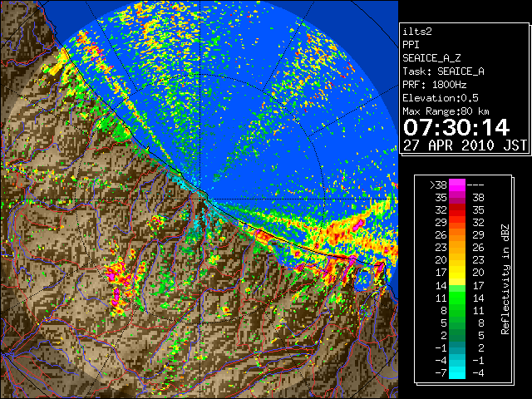Pick the bright green band in legend
The height and width of the screenshot is (399, 532).
pos(457,298)
